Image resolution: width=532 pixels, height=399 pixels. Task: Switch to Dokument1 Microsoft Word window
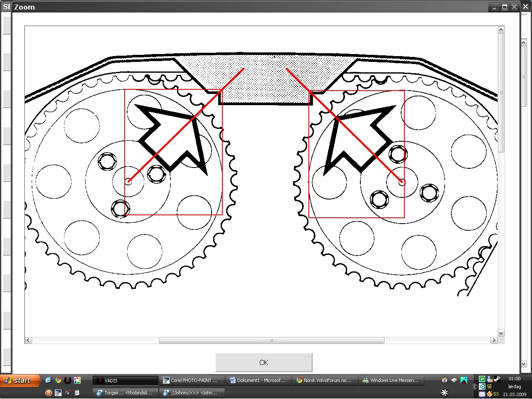(258, 380)
